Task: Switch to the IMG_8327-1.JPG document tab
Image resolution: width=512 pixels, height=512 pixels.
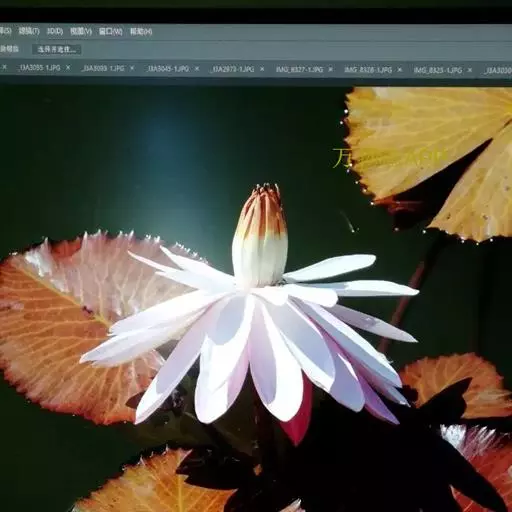Action: [x=299, y=69]
